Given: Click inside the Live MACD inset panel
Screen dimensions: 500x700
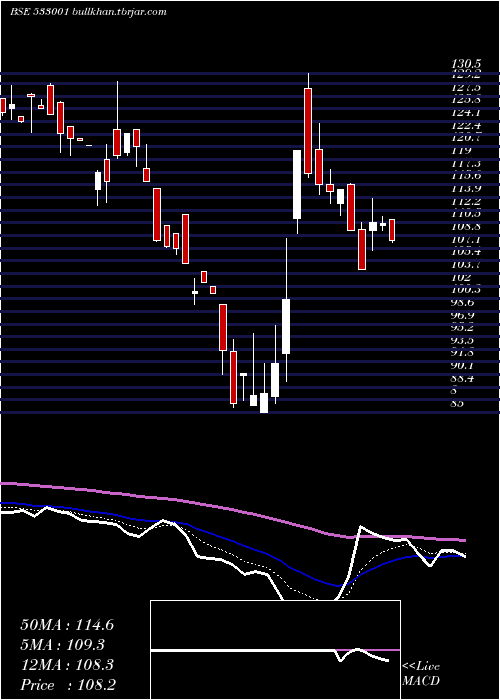Looking at the screenshot, I should tap(275, 650).
